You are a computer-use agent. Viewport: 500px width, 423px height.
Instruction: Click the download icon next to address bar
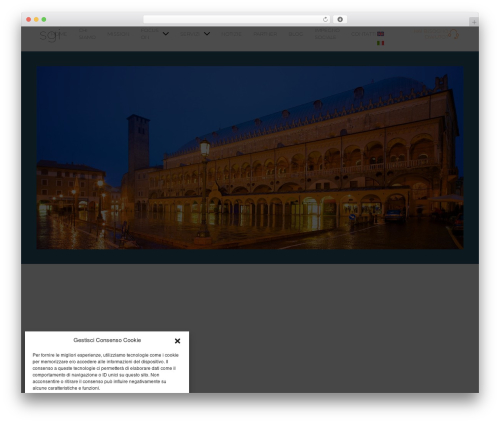(340, 20)
